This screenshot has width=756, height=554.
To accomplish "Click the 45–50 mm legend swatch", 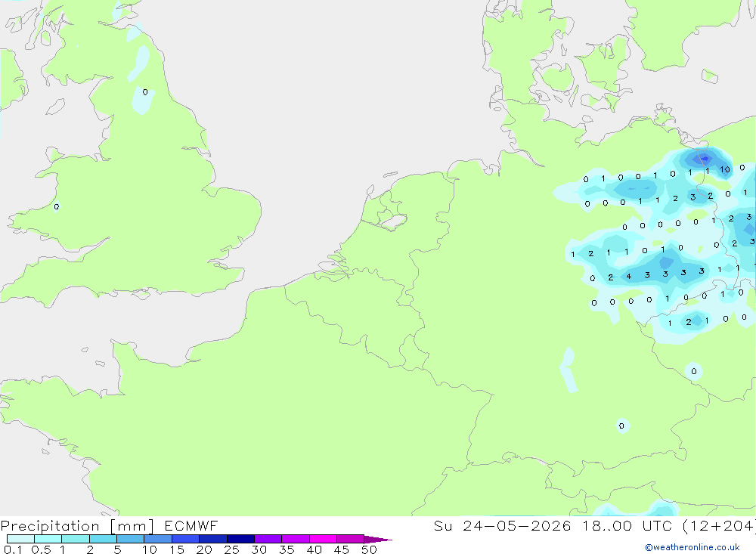I will pyautogui.click(x=351, y=539).
